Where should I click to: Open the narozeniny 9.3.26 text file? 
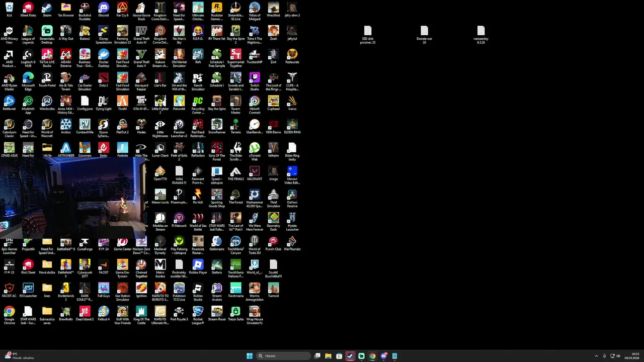[x=481, y=35]
